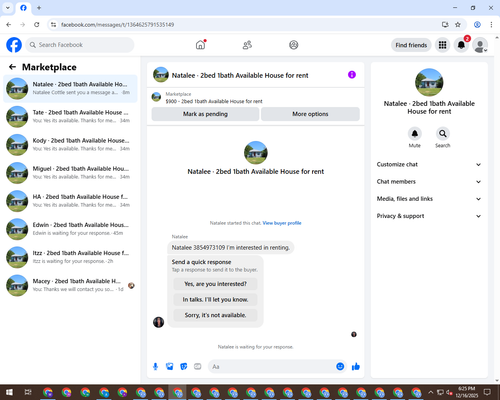
Task: Expand Privacy & support section
Action: click(x=429, y=216)
